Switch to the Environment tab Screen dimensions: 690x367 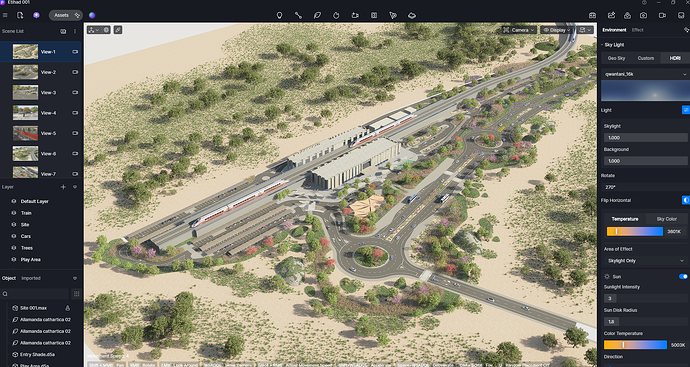[x=614, y=30]
